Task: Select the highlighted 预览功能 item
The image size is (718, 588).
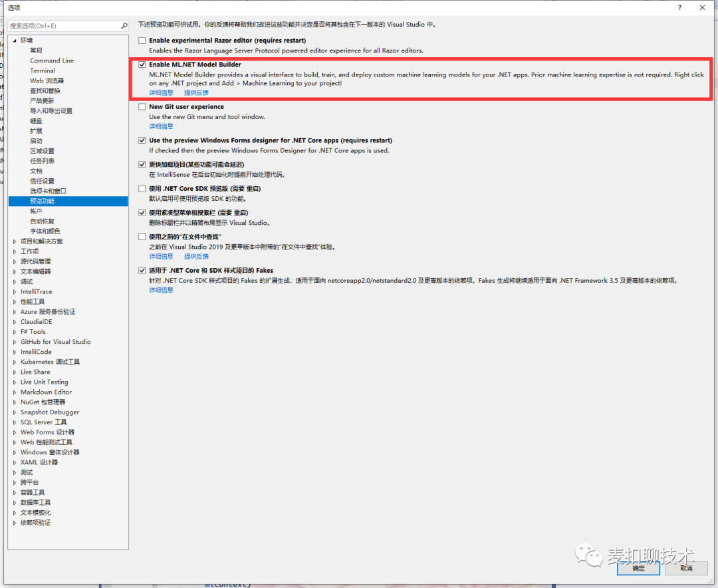Action: coord(68,201)
